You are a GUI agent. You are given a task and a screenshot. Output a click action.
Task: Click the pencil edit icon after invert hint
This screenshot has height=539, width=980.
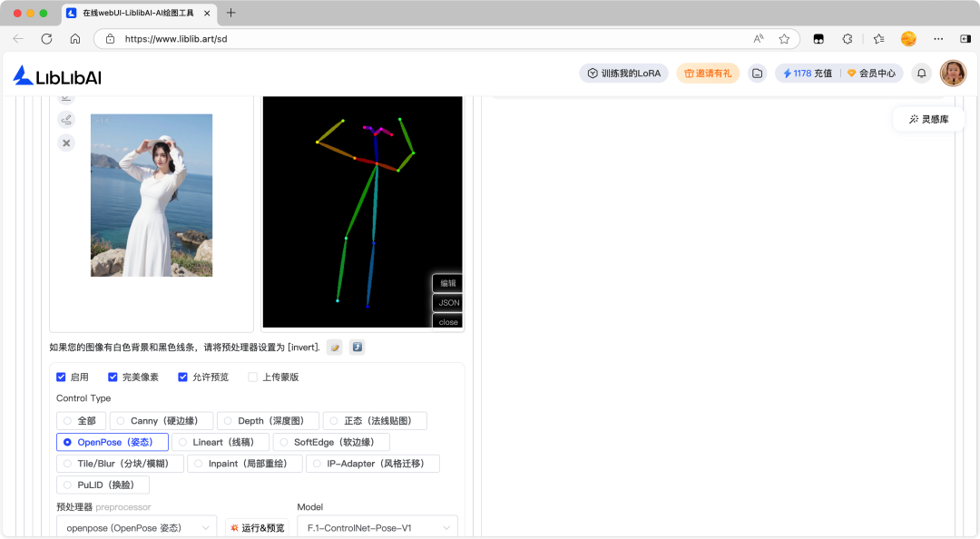(x=335, y=347)
